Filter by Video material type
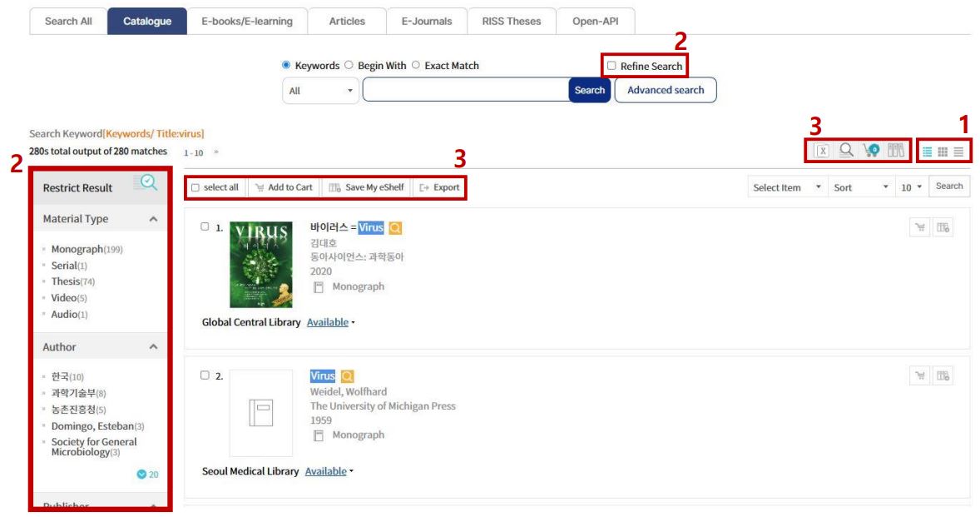This screenshot has width=980, height=517. [69, 297]
